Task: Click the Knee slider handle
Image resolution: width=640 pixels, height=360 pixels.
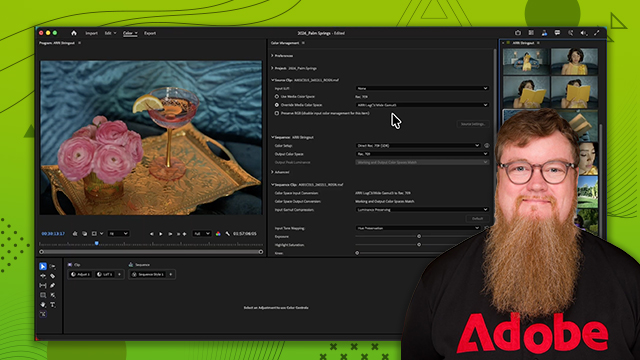Action: 357,253
